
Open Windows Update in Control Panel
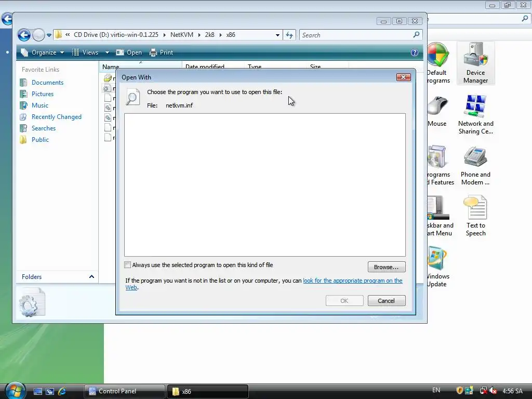(437, 268)
